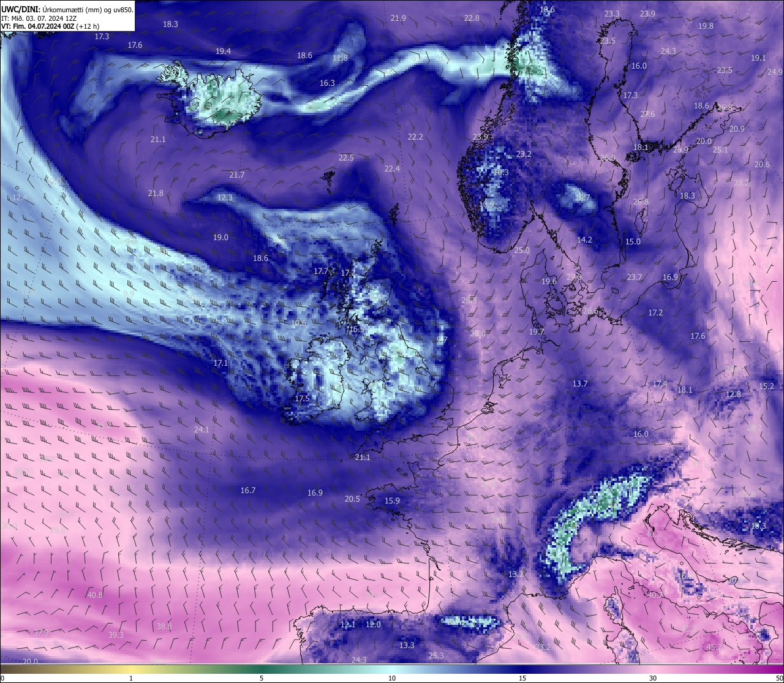Click the 12.8 value on the map
Image resolution: width=784 pixels, height=683 pixels.
[x=733, y=394]
